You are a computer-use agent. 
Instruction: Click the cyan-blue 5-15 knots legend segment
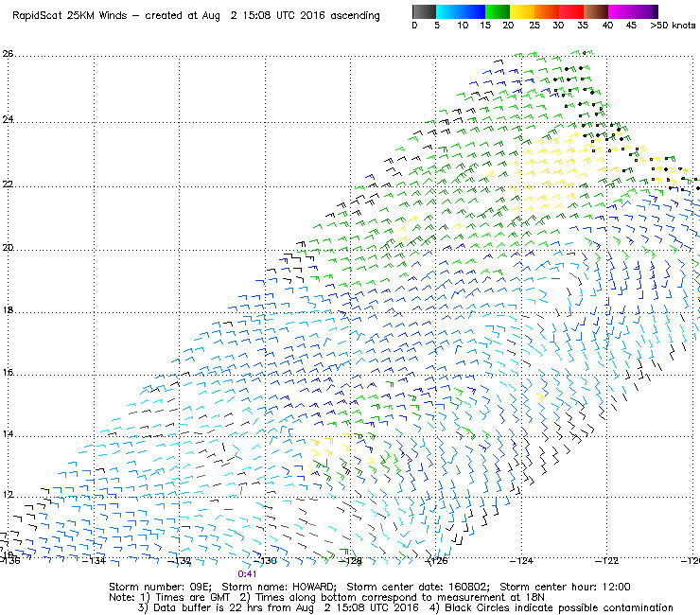click(x=461, y=11)
